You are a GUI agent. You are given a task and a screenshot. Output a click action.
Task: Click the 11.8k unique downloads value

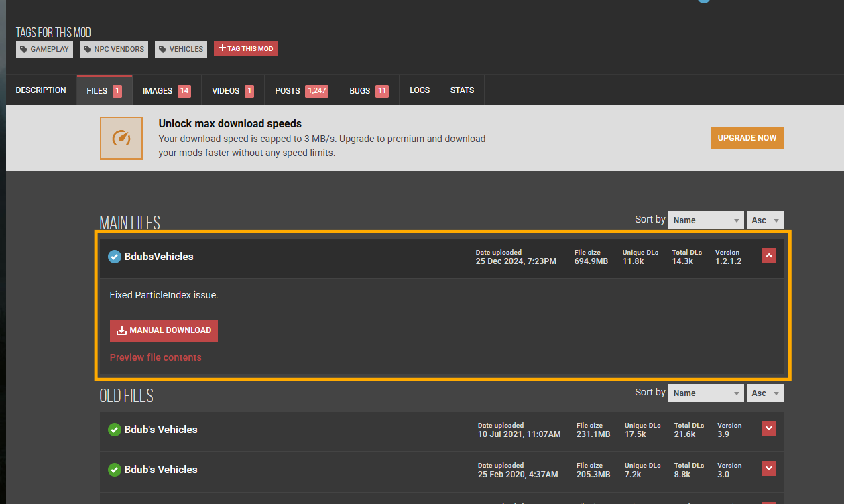(x=633, y=261)
